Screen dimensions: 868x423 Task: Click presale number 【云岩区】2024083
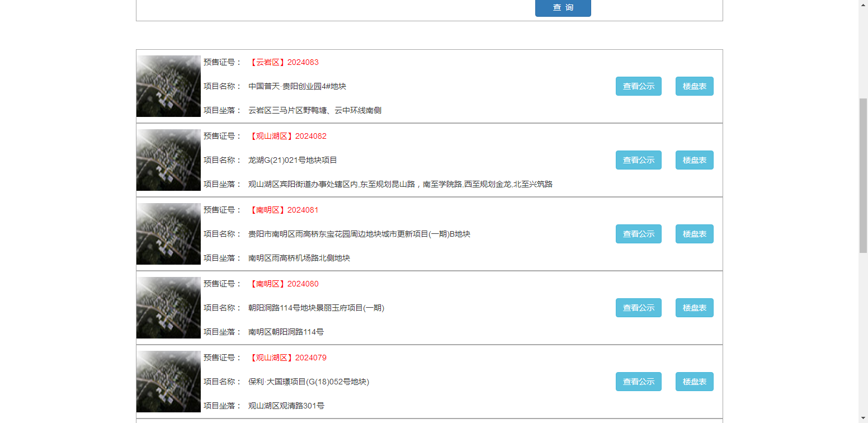(x=284, y=62)
